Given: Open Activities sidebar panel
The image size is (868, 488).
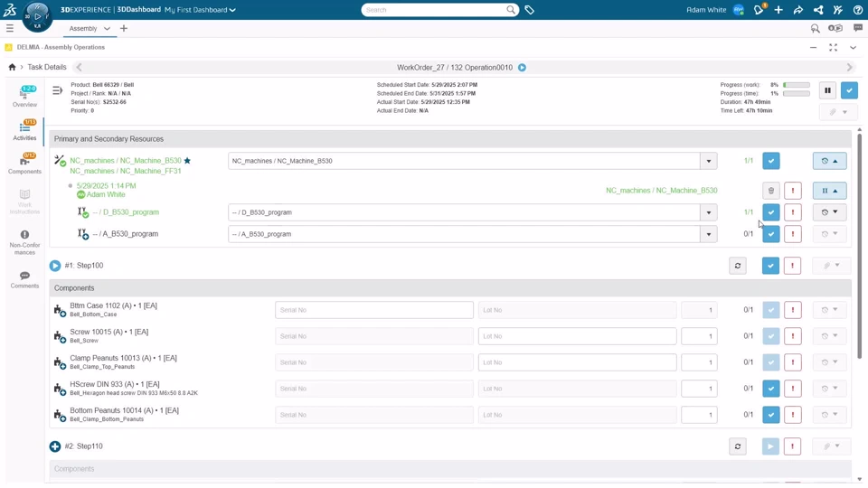Looking at the screenshot, I should pyautogui.click(x=25, y=130).
